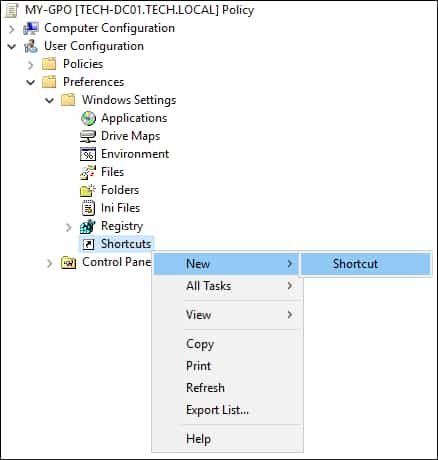Screen dimensions: 438x460
Task: Click the Preferences folder icon
Action: coord(49,82)
